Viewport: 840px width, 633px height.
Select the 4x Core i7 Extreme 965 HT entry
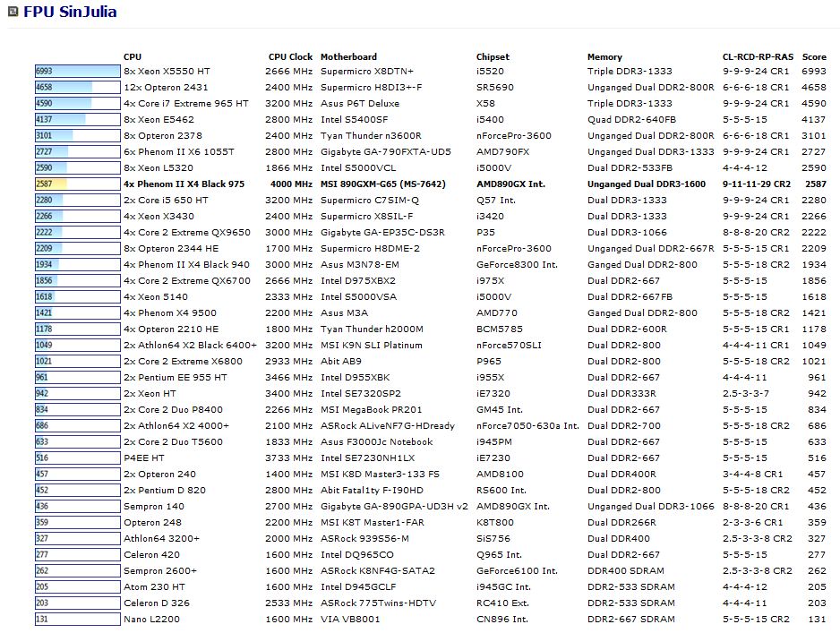(x=185, y=104)
